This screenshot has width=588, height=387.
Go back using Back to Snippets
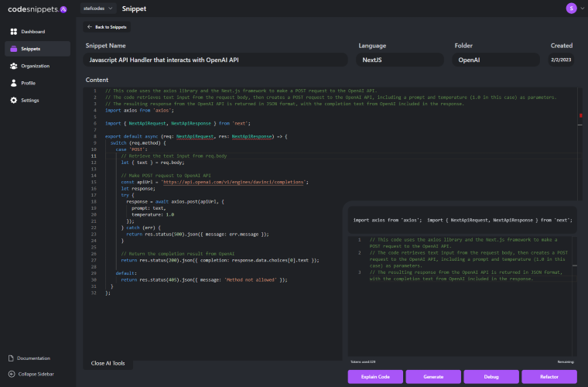(x=107, y=27)
